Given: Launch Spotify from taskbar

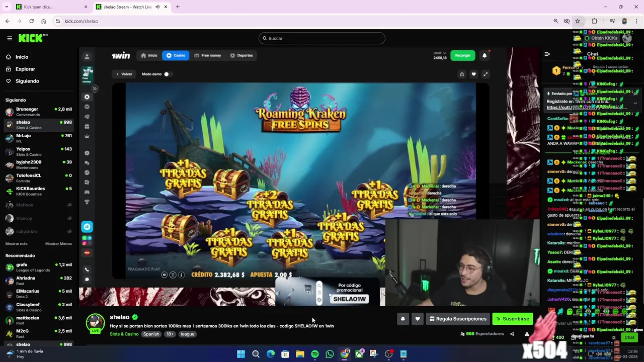Looking at the screenshot, I should [315, 354].
